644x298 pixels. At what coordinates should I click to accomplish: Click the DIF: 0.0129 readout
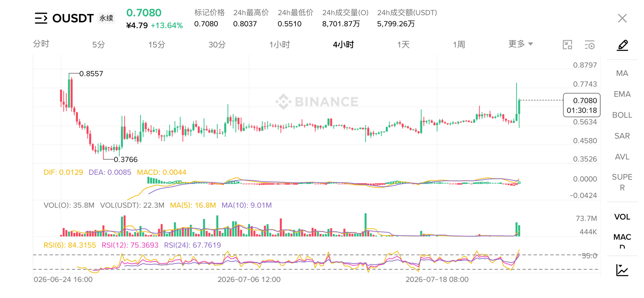[63, 172]
